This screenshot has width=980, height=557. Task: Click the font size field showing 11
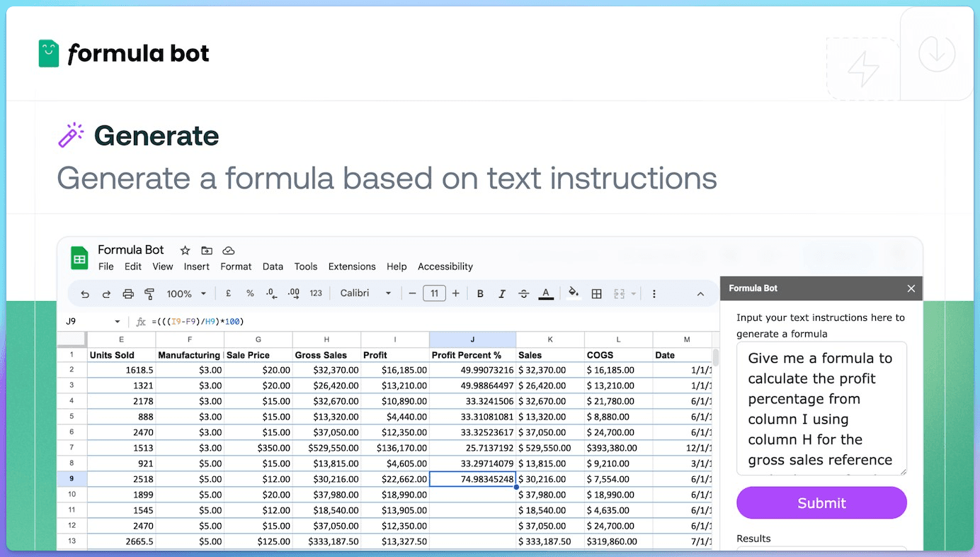[x=434, y=293]
